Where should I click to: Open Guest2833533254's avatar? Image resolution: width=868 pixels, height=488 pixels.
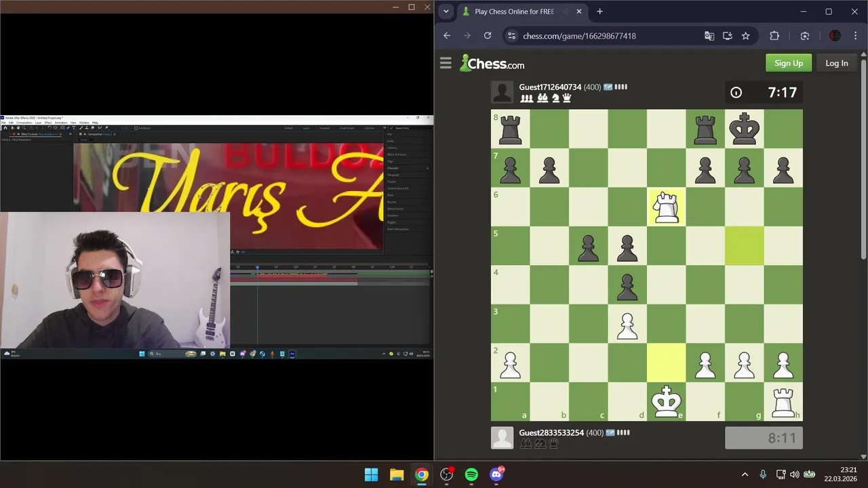502,438
